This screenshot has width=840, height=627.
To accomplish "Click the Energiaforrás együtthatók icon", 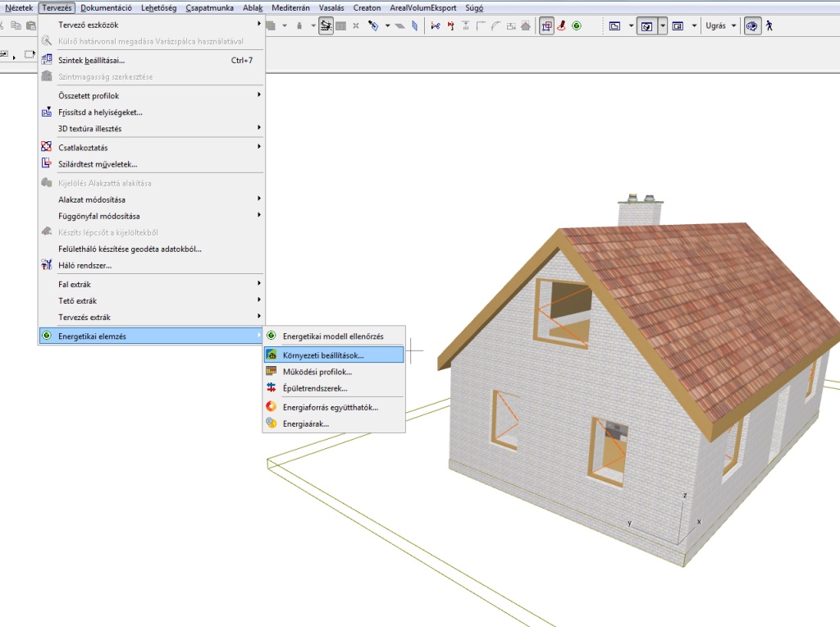I will [x=272, y=407].
